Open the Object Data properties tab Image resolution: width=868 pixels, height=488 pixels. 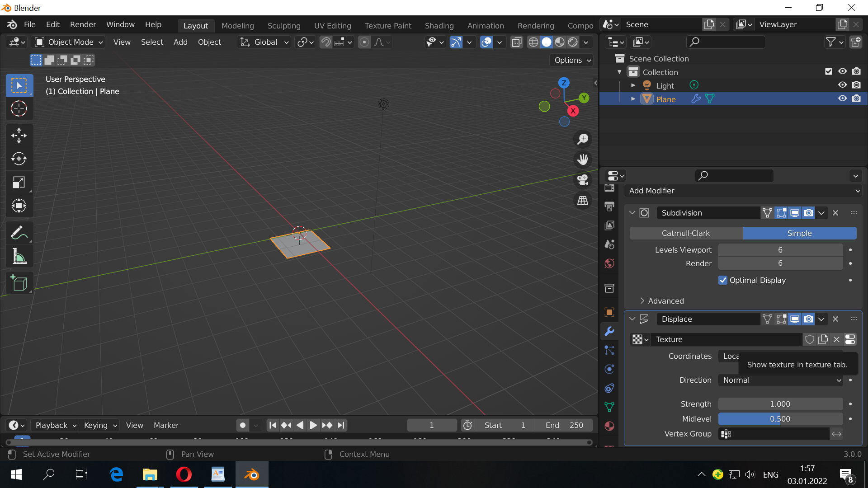tap(609, 407)
